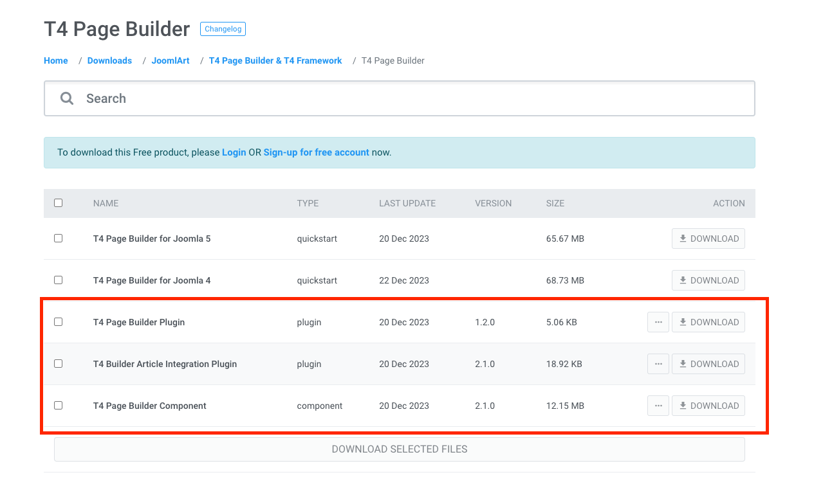This screenshot has height=504, width=823.
Task: Click the '1.2.0' version cell
Action: (x=485, y=322)
